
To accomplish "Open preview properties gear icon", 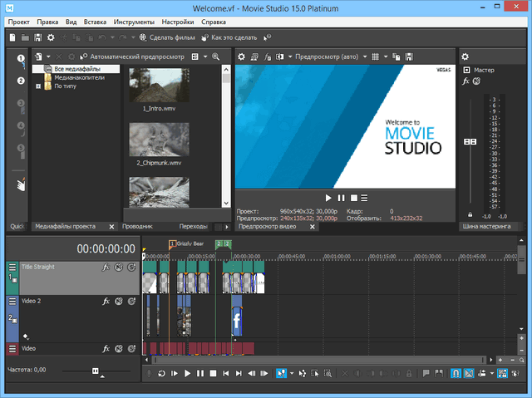I will 241,57.
